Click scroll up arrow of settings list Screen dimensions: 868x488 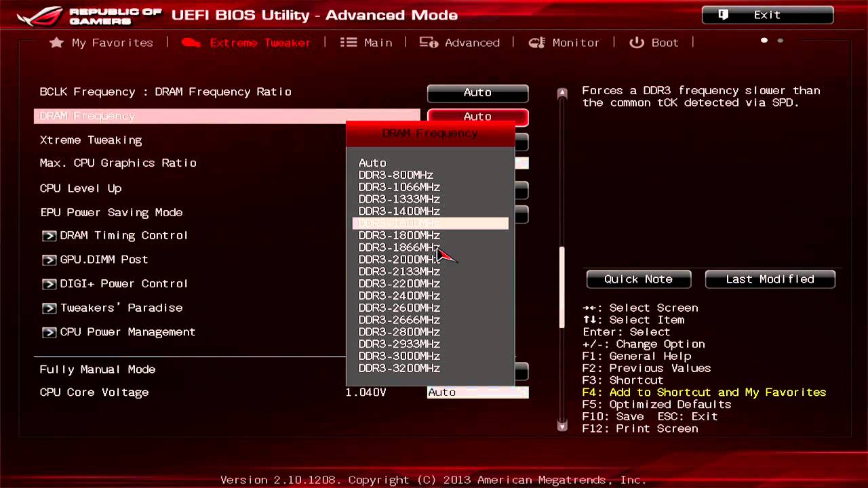561,94
